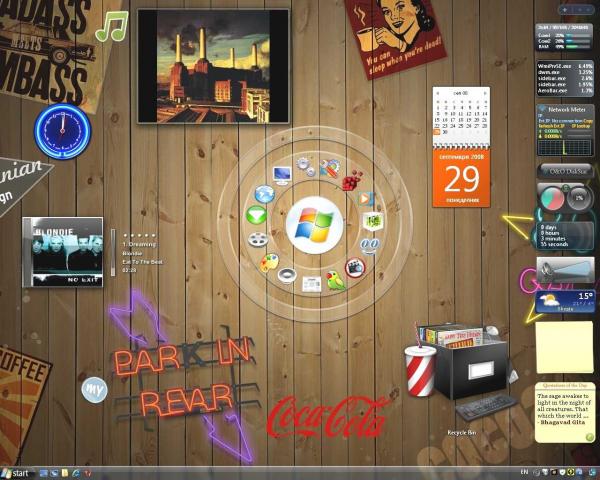Select the '1. Dreaming' track title text
Image resolution: width=600 pixels, height=480 pixels.
tap(139, 244)
